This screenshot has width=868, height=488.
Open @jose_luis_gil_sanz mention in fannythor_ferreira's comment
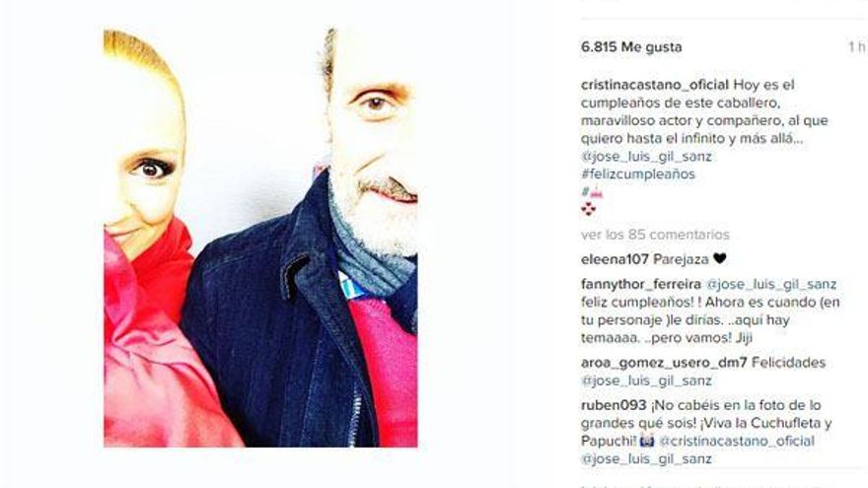coord(771,284)
